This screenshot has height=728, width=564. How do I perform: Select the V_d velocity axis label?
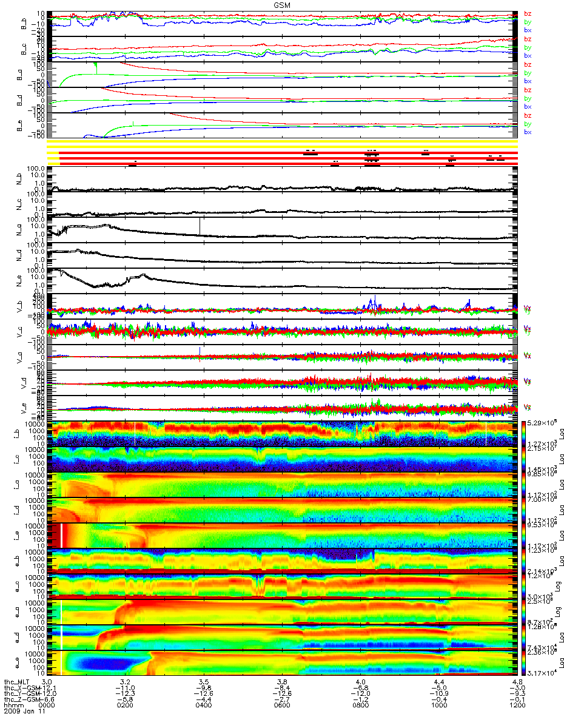coord(25,383)
